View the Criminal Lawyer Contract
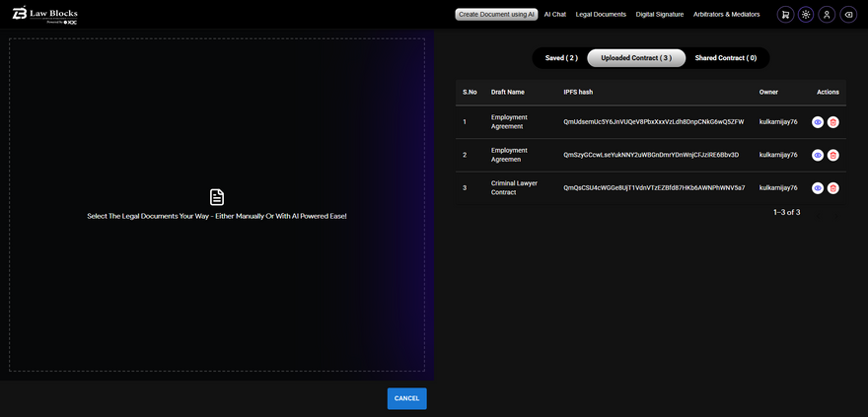 click(818, 188)
